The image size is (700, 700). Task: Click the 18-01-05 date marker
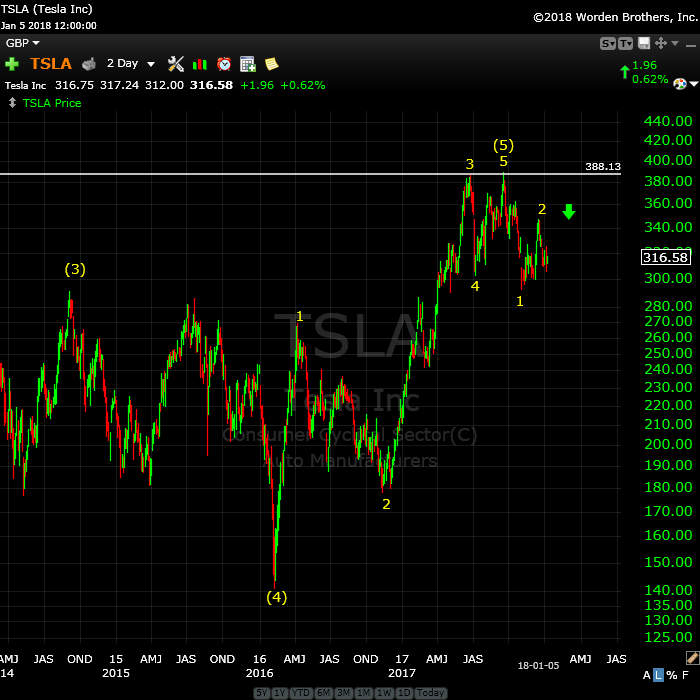coord(538,665)
